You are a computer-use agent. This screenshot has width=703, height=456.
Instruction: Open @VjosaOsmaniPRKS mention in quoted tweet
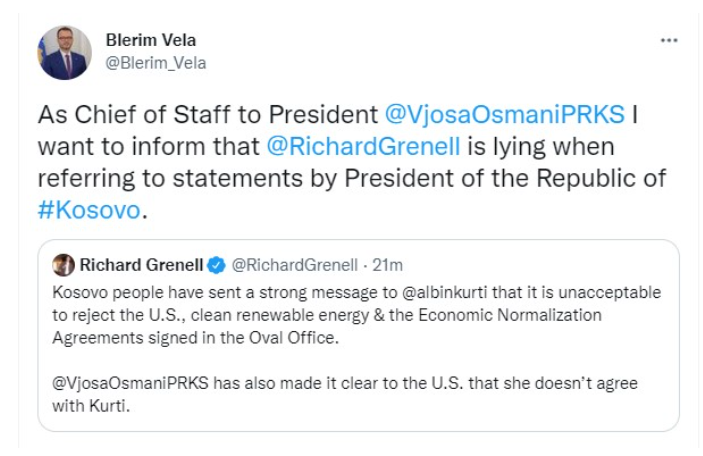pos(130,383)
